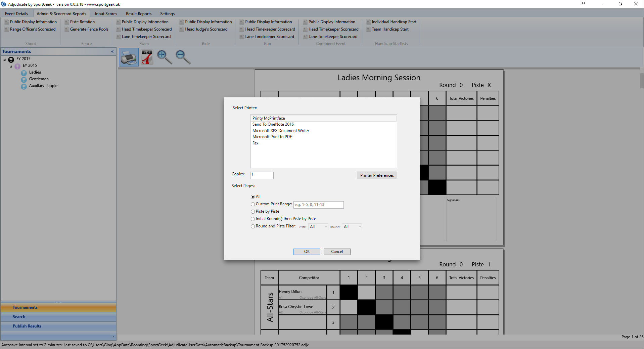Image resolution: width=644 pixels, height=349 pixels.
Task: Select the Piste by Piste option
Action: point(253,212)
